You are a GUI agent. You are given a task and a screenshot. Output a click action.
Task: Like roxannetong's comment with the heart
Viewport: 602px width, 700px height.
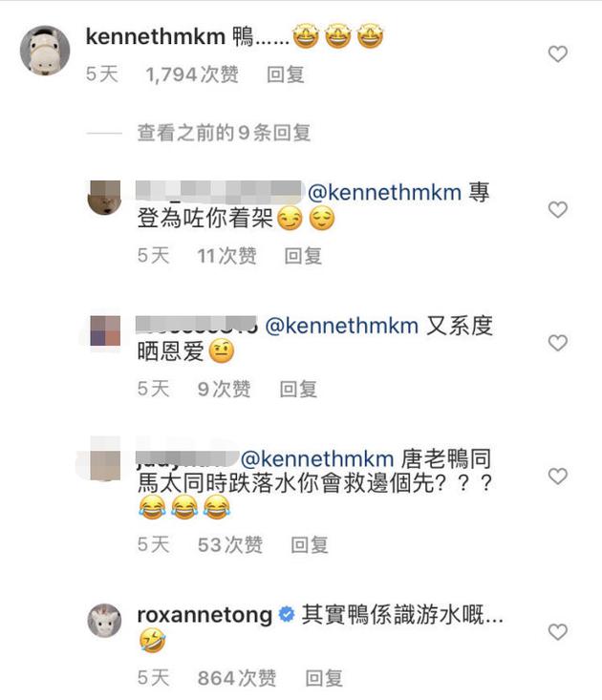557,631
